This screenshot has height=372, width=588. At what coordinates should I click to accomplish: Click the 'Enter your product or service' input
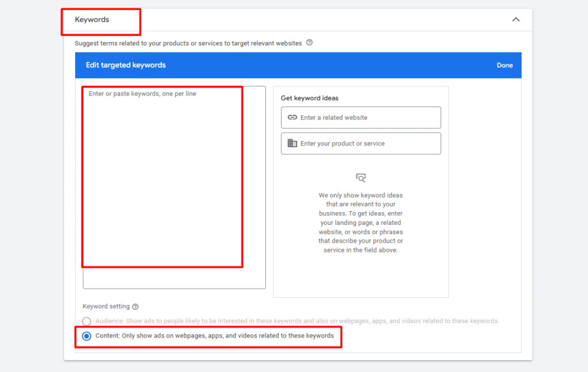tap(367, 143)
